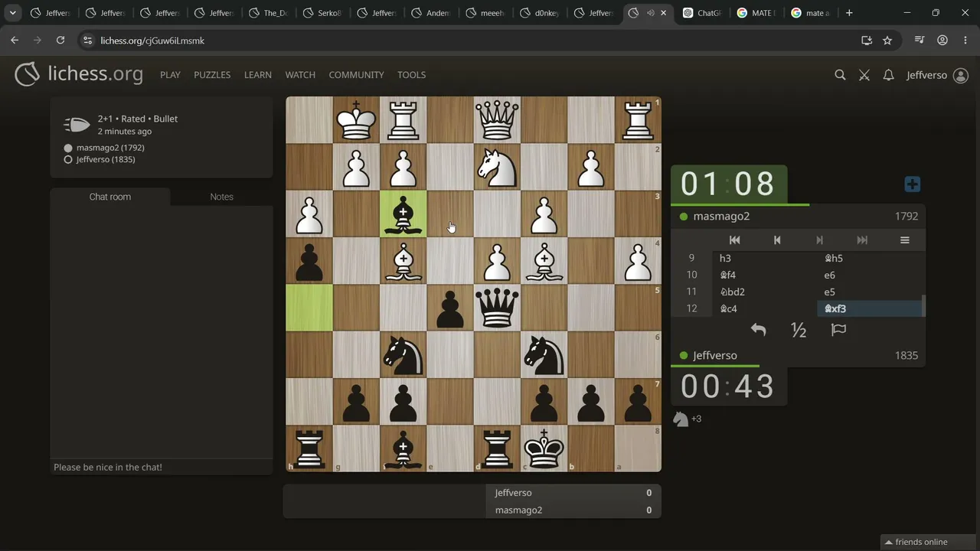The image size is (980, 551).
Task: Open the board hamburger menu
Action: [904, 240]
